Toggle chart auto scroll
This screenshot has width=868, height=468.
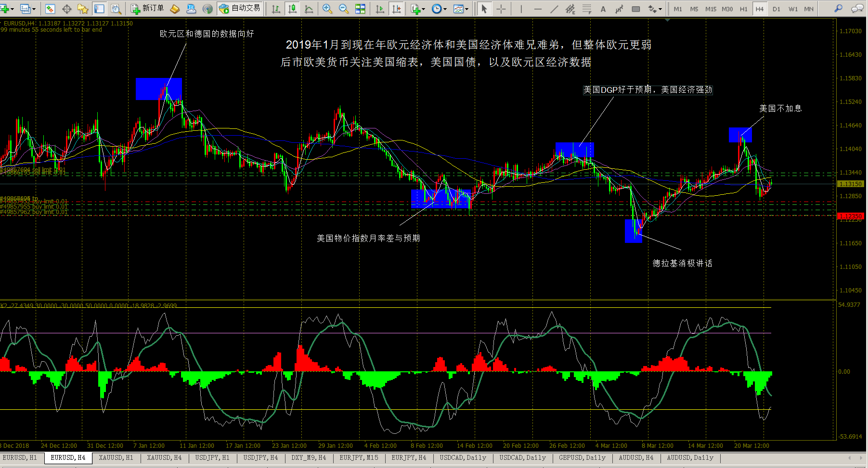[x=380, y=9]
